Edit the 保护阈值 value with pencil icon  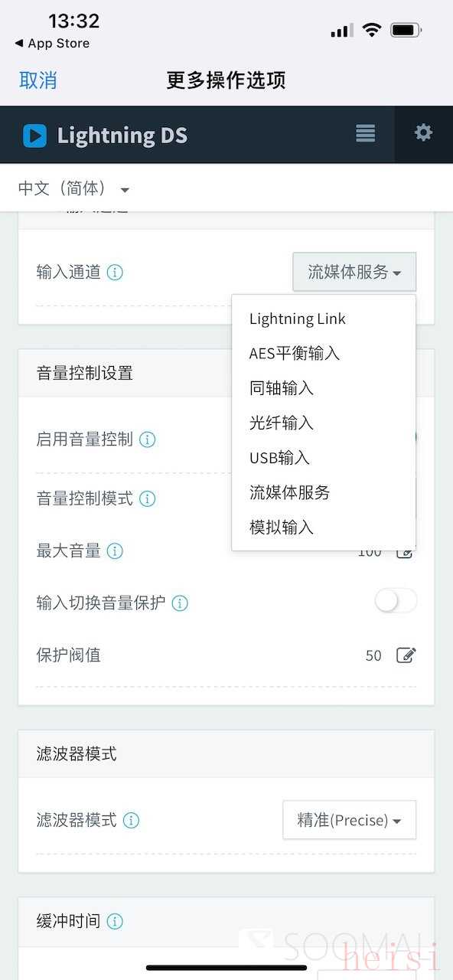406,655
